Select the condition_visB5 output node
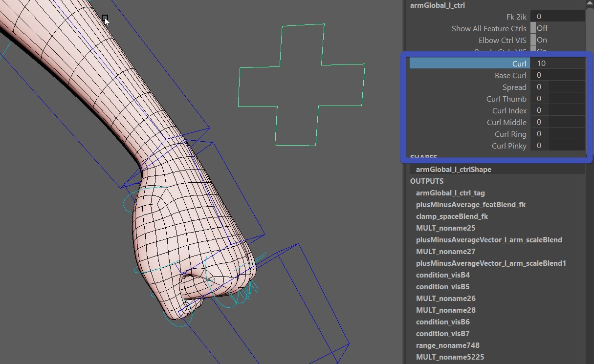Viewport: 594px width, 364px height. click(x=442, y=287)
